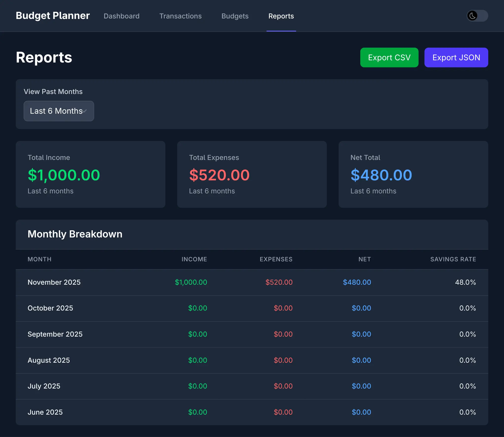Switch to the Dashboard tab
This screenshot has height=437, width=504.
pyautogui.click(x=122, y=16)
